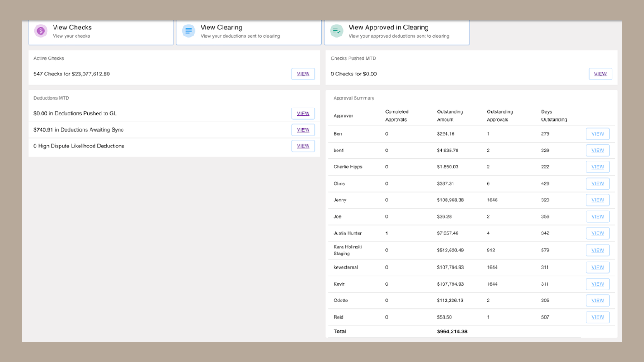View approvals for Jenny
Image resolution: width=644 pixels, height=362 pixels.
(x=597, y=200)
